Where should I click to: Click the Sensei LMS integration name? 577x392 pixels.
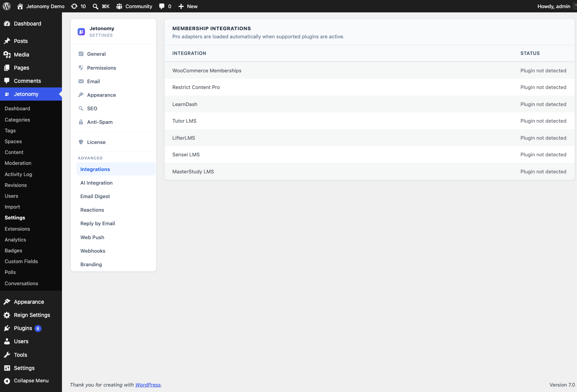click(186, 154)
